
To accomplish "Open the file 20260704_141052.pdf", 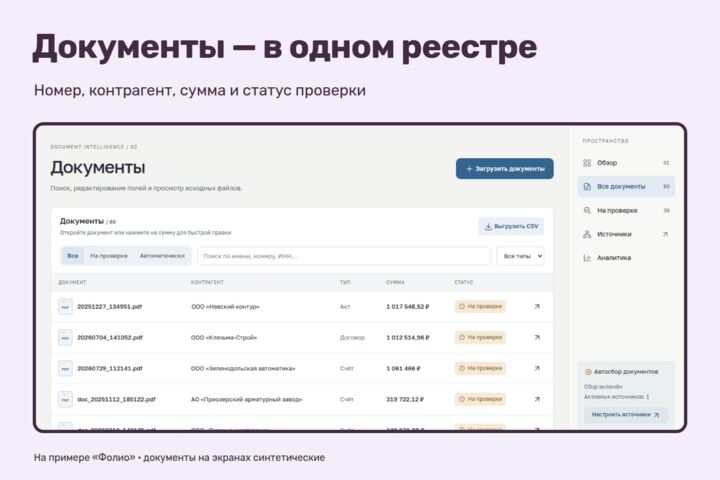I will coord(110,337).
